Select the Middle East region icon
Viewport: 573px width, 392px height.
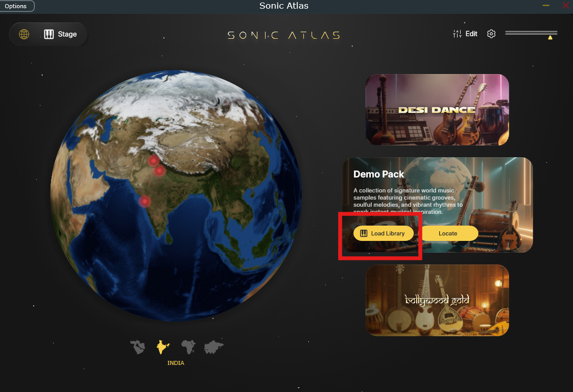tap(138, 347)
